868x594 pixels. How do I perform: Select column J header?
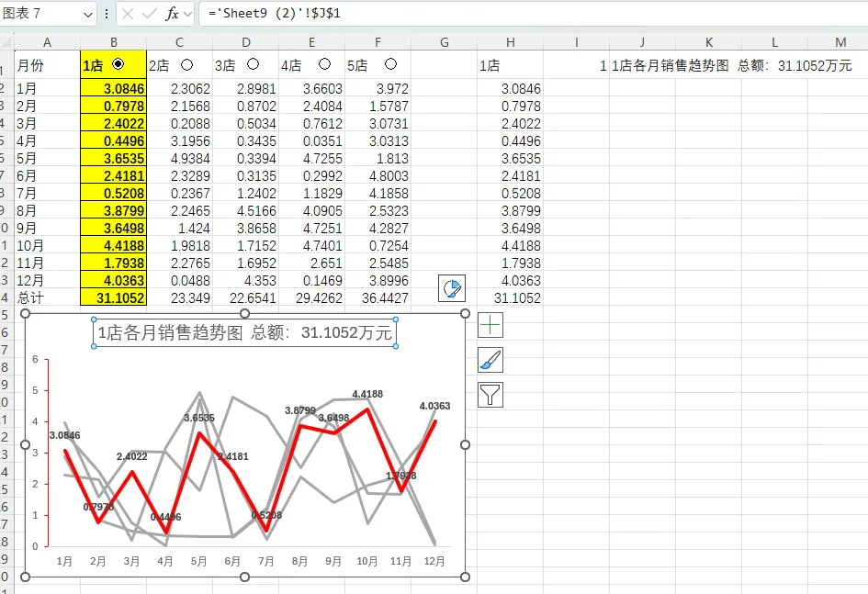click(x=642, y=42)
